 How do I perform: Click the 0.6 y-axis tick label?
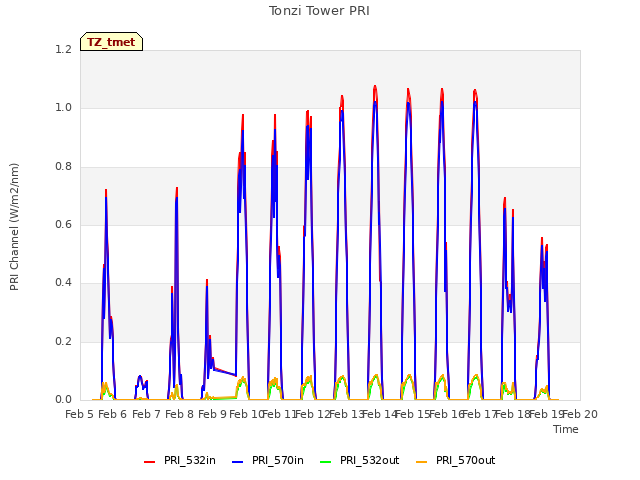pos(63,224)
